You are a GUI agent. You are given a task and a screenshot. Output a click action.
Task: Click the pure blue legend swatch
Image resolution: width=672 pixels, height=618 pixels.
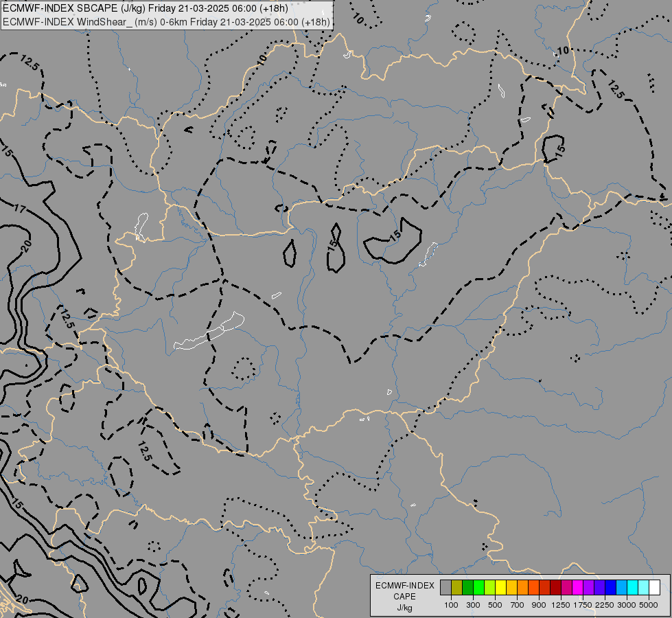(610, 587)
